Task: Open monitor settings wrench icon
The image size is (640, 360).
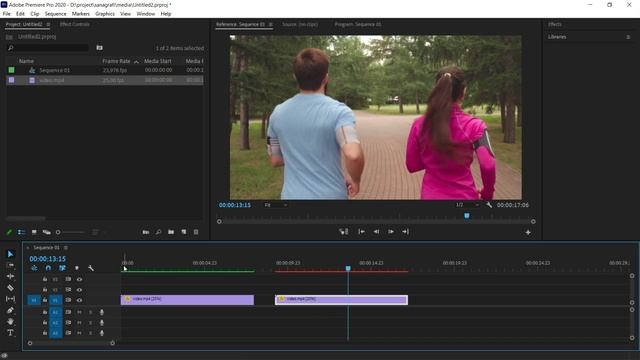Action: point(489,205)
